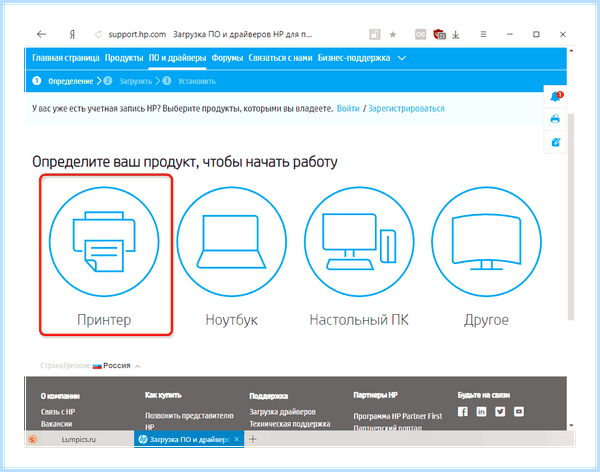This screenshot has height=472, width=600.
Task: Open the LinkedIn icon in footer
Action: tap(481, 412)
